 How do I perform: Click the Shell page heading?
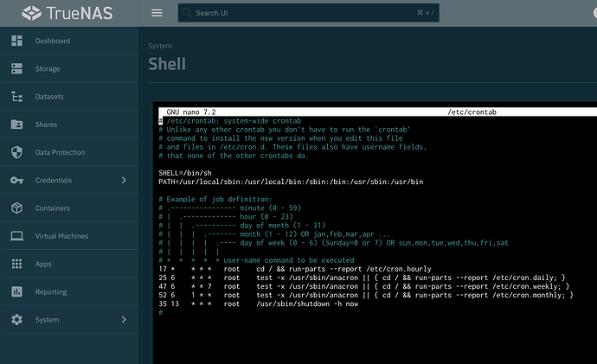[x=167, y=64]
